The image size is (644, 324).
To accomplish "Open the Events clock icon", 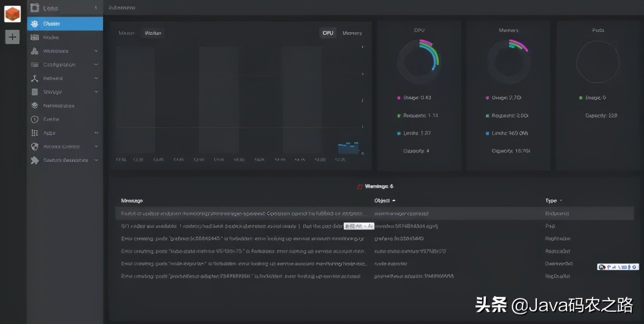I will [x=35, y=119].
